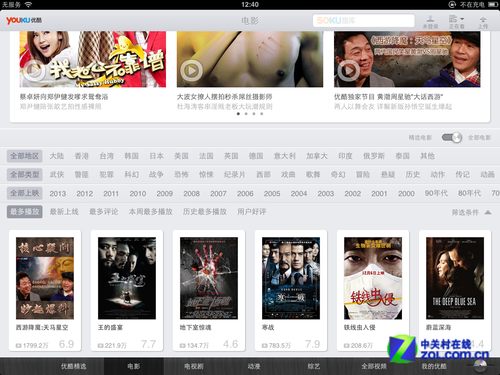Choose the 2012 release year filter
This screenshot has height=375, width=500.
click(85, 194)
